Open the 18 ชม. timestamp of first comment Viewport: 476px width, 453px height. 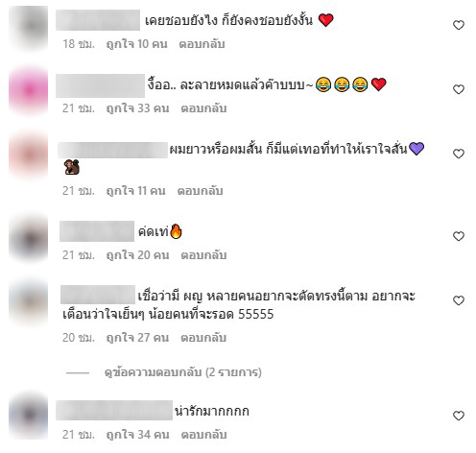pyautogui.click(x=79, y=44)
